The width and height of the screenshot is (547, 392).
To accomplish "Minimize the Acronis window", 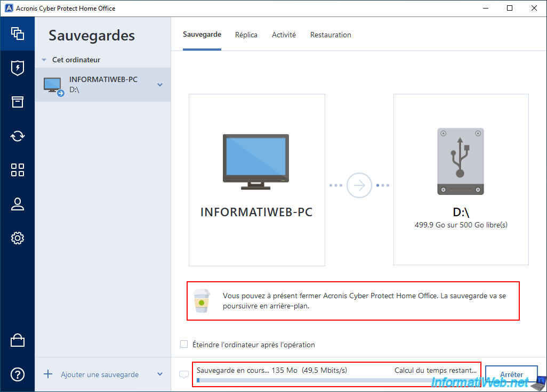I will pos(486,8).
